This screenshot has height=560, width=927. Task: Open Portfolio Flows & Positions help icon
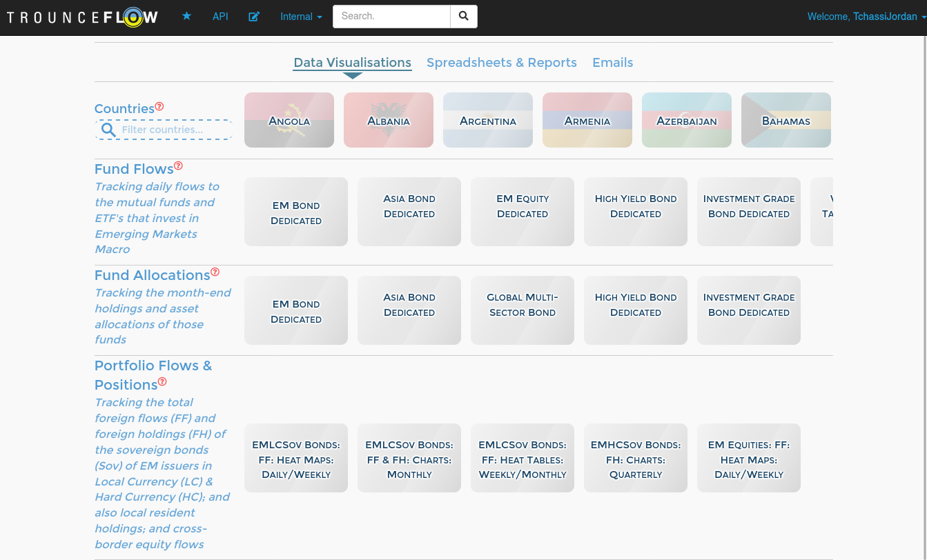click(162, 381)
